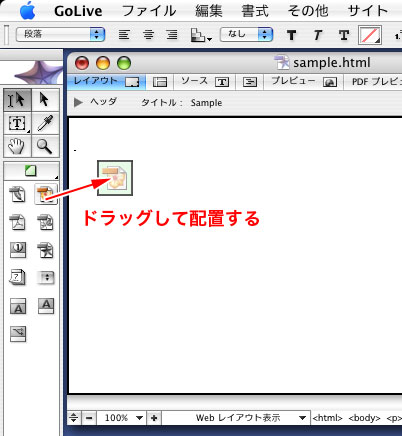The height and width of the screenshot is (436, 402).
Task: Align text left
Action: 124,35
